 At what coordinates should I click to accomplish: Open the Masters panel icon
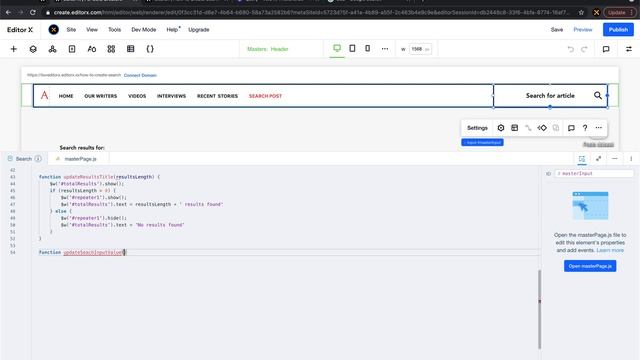[x=52, y=49]
